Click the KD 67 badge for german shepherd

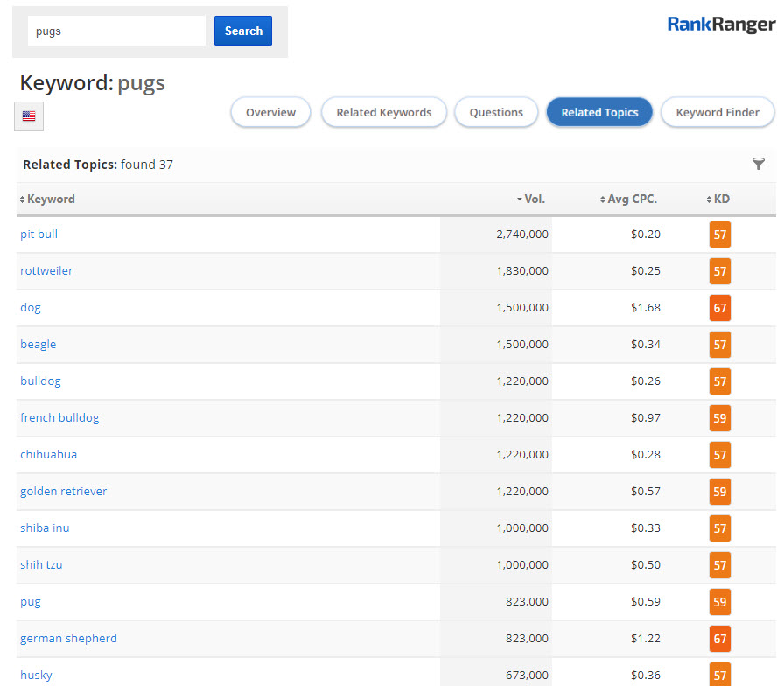(719, 639)
